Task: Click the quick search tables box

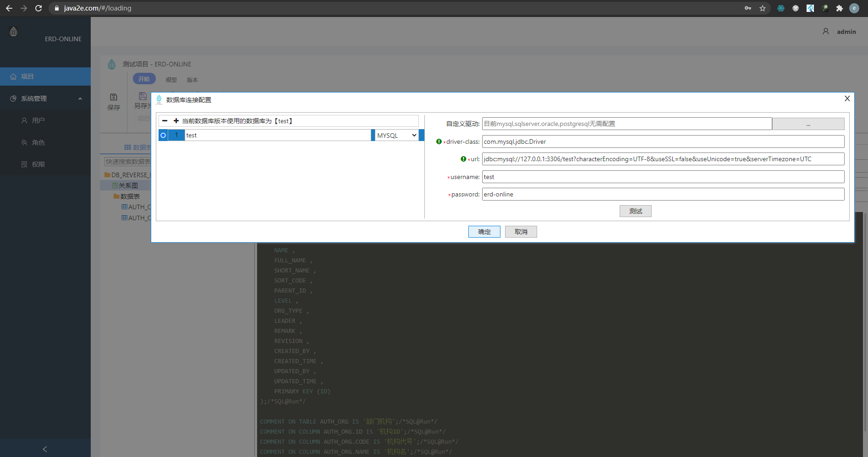Action: tap(128, 162)
